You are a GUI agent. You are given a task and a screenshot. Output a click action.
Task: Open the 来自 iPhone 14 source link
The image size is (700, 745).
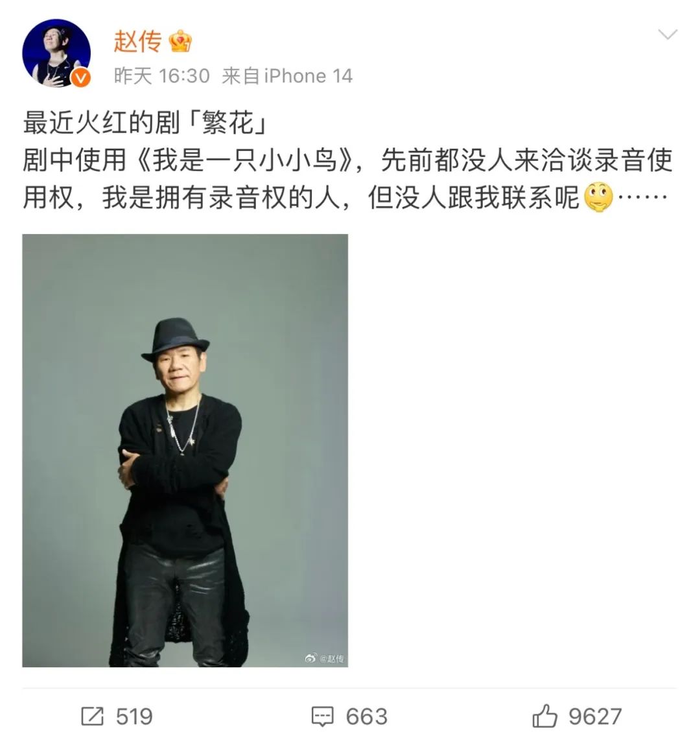point(287,76)
